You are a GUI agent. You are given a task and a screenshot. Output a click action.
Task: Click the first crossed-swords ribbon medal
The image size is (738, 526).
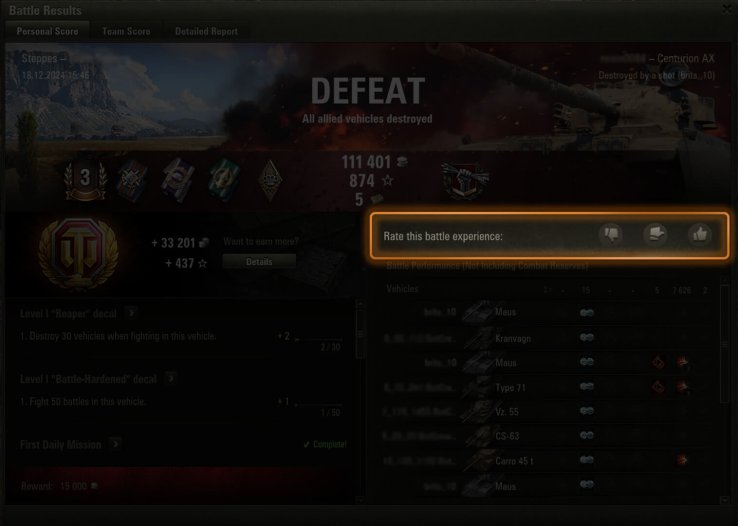click(132, 180)
